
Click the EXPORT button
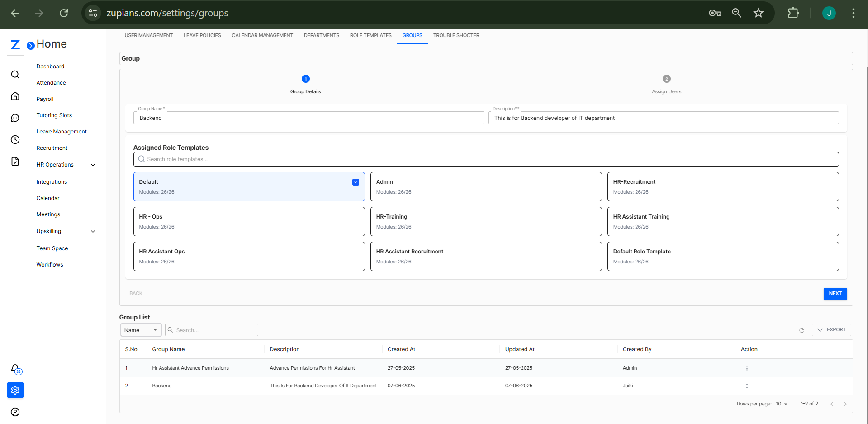pos(831,330)
